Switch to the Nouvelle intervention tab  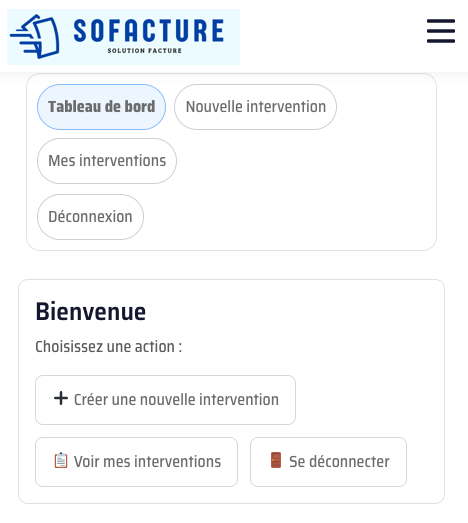tap(256, 107)
